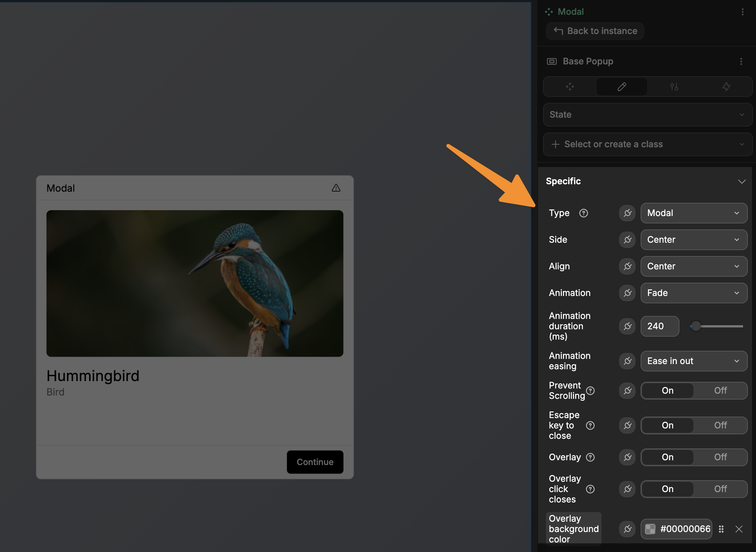Image resolution: width=756 pixels, height=552 pixels.
Task: Clear the overlay background color value
Action: [739, 529]
